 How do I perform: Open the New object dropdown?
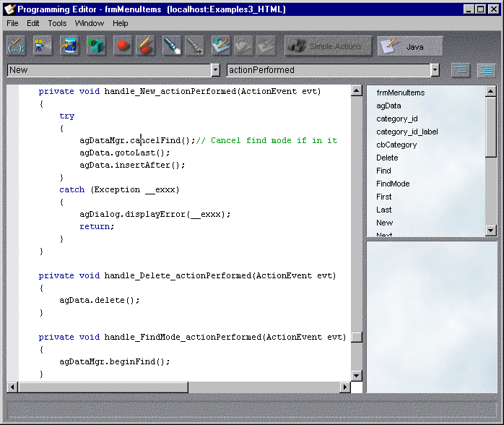pyautogui.click(x=215, y=70)
